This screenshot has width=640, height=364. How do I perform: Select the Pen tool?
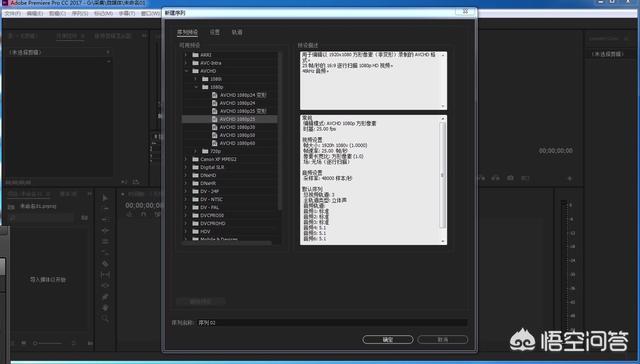coord(105,297)
